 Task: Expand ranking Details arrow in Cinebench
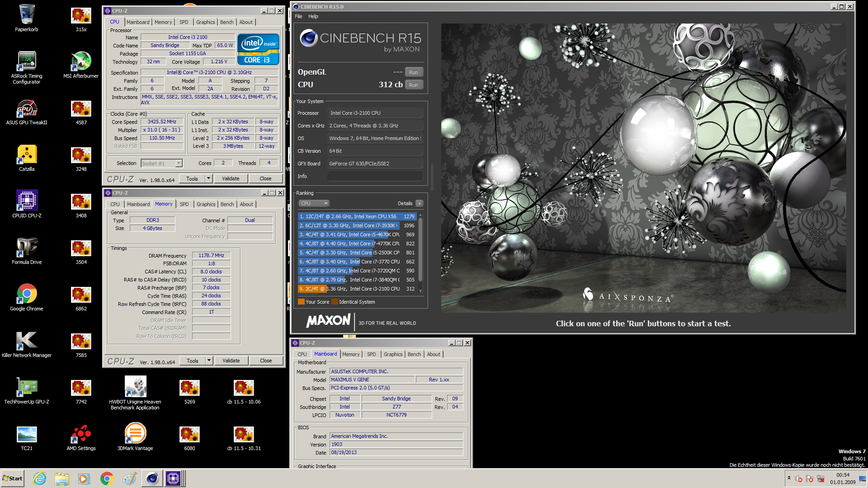pyautogui.click(x=420, y=203)
